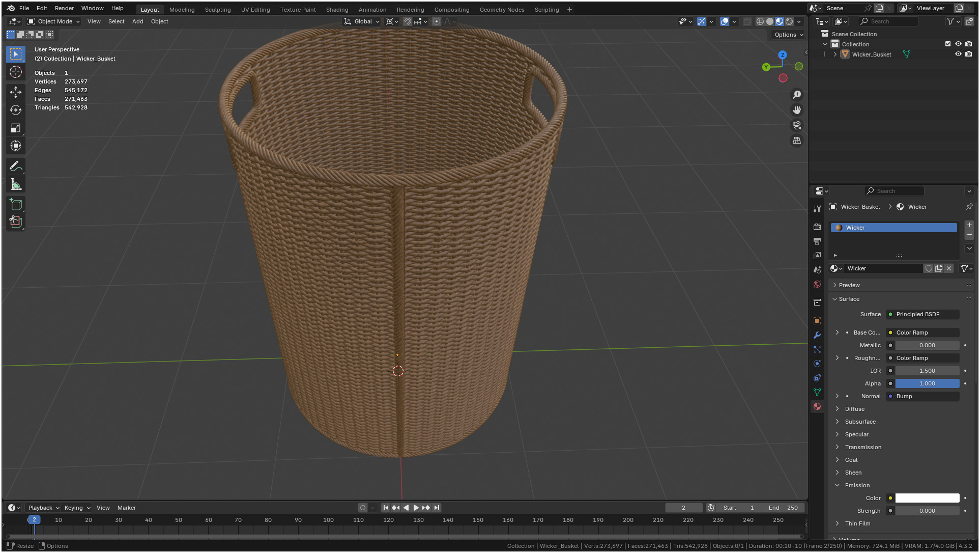
Task: Toggle Collection viewport visibility eye
Action: [x=958, y=44]
